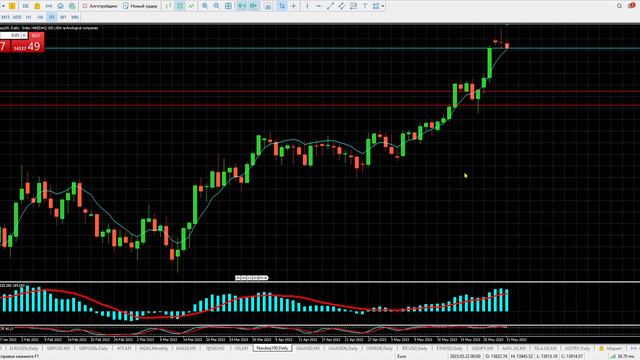Switch to the USDTRY,Daily chart tab
This screenshot has width=640, height=360.
577,348
